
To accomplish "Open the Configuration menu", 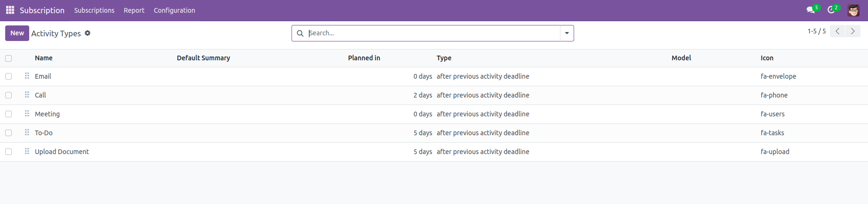I will point(174,10).
